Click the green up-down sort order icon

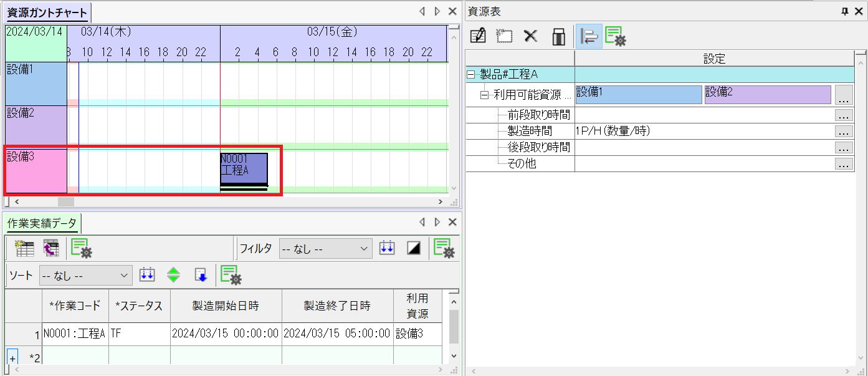click(173, 275)
